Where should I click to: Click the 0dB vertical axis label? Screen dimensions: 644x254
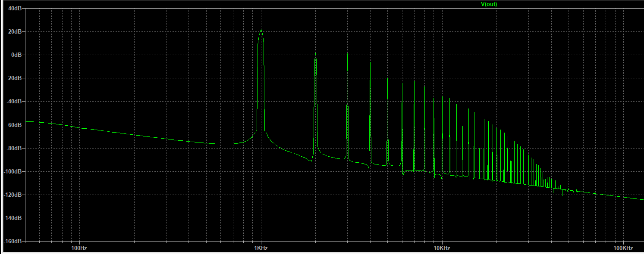17,55
